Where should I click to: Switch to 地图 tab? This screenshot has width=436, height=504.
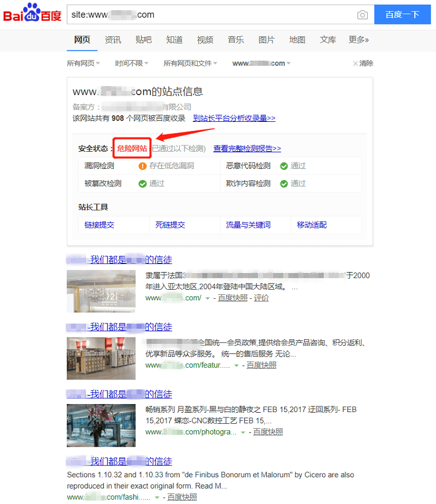point(297,40)
